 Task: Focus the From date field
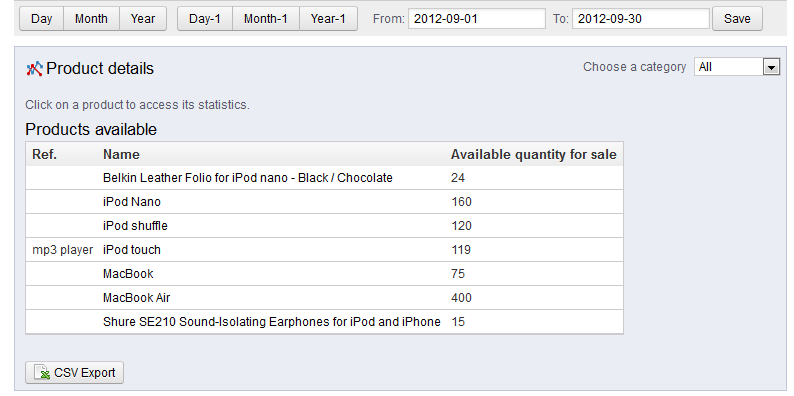click(x=477, y=19)
